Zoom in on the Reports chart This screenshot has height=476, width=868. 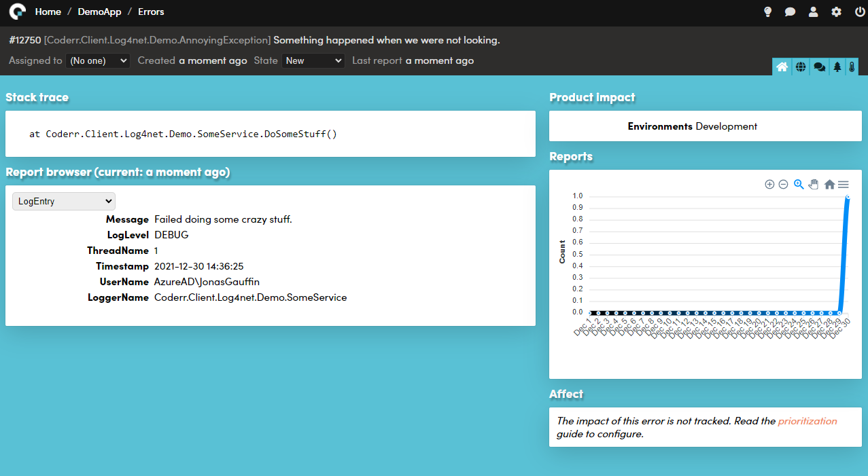[x=769, y=184]
